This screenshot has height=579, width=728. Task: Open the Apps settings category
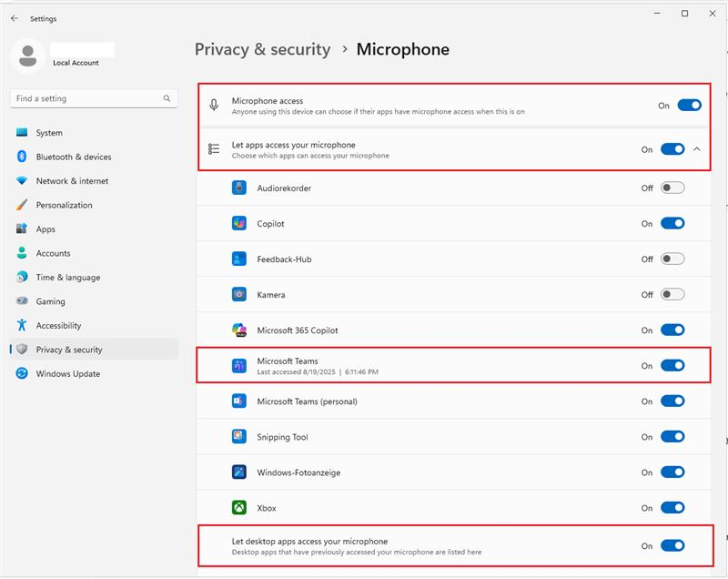pyautogui.click(x=94, y=229)
